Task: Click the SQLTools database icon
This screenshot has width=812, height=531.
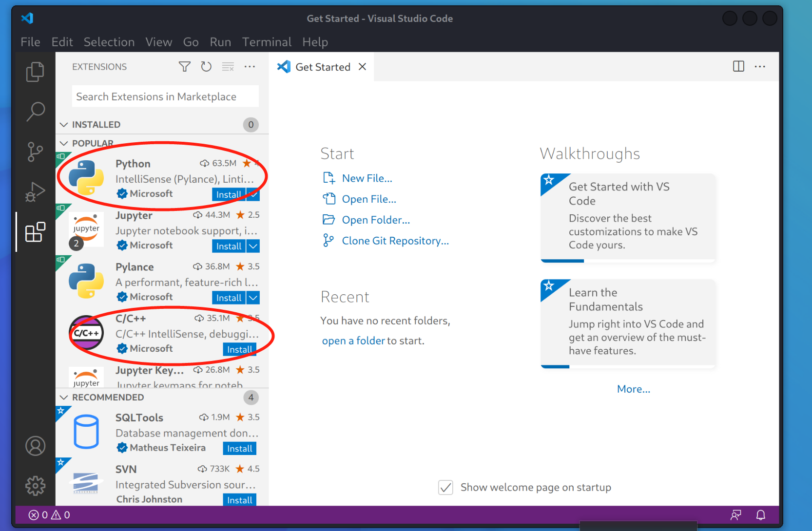Action: coord(86,432)
